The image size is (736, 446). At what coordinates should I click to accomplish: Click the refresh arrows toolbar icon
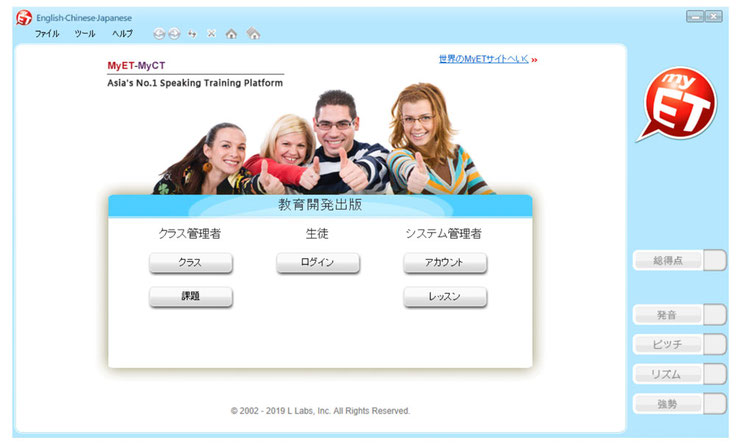tap(192, 34)
